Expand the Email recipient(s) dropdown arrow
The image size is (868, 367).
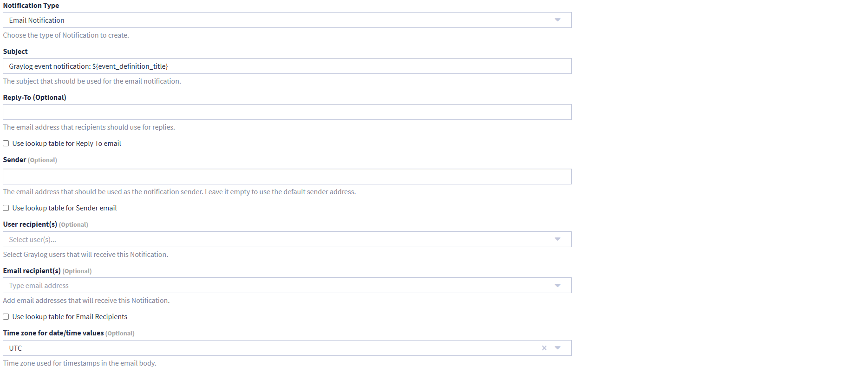point(557,285)
